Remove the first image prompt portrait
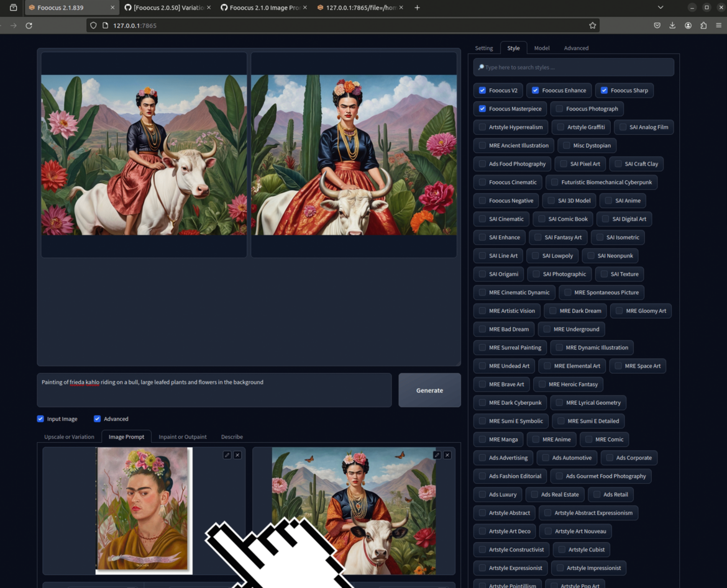727x588 pixels. [x=237, y=455]
